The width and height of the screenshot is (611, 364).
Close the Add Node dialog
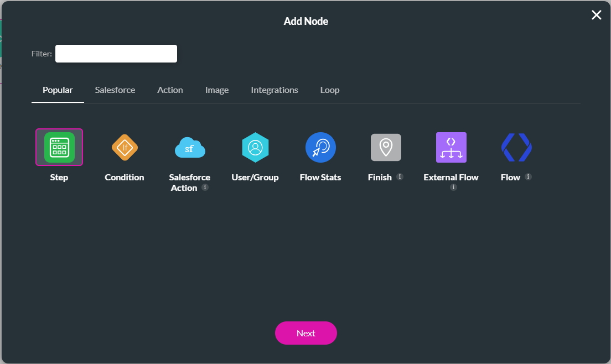click(596, 15)
